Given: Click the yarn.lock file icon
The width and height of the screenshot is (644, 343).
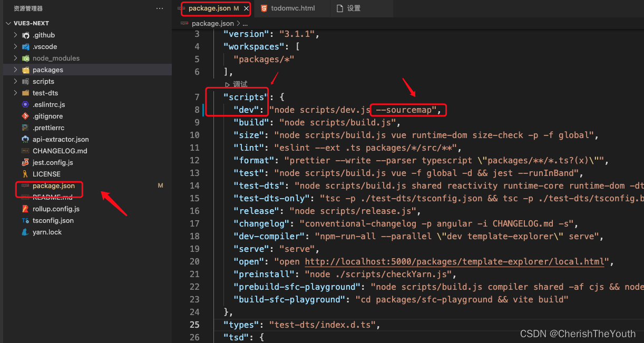Looking at the screenshot, I should (25, 232).
